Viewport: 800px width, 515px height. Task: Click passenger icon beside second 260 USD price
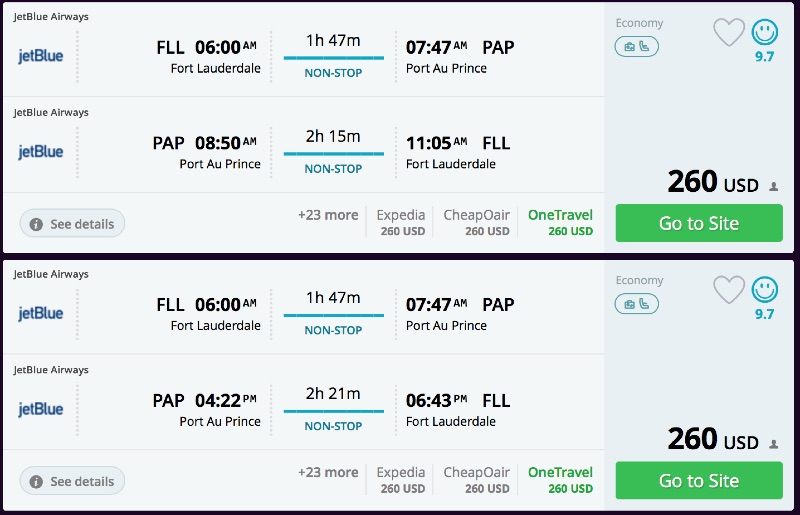tap(773, 443)
